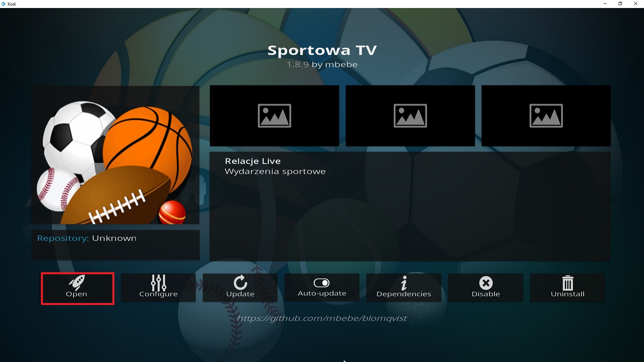
Task: Open Configure settings for the add-on
Action: [x=158, y=288]
